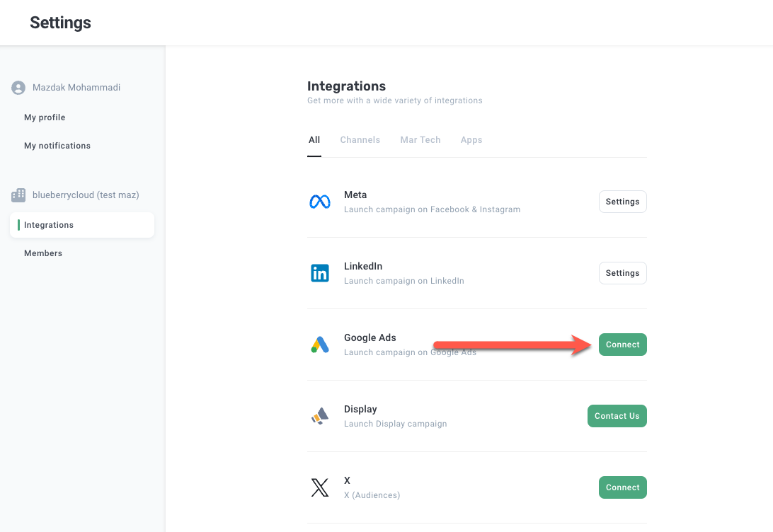Click the Google Ads logo icon

pyautogui.click(x=320, y=345)
